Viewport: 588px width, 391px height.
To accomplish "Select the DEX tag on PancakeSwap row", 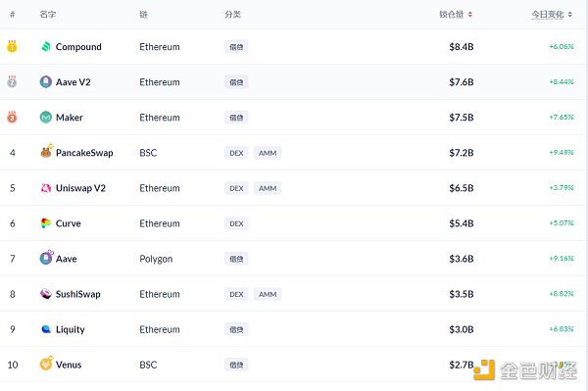I will [236, 153].
